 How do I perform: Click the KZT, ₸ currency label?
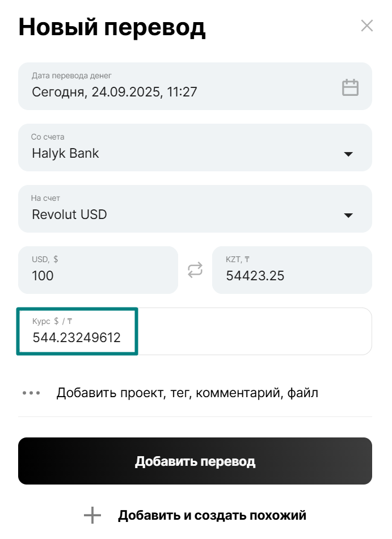click(x=238, y=260)
